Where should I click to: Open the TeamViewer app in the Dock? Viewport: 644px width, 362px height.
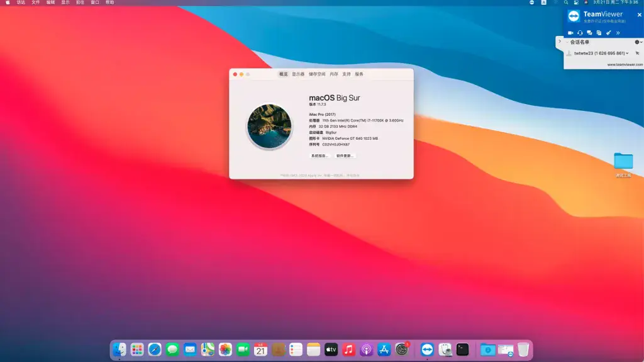(x=427, y=349)
